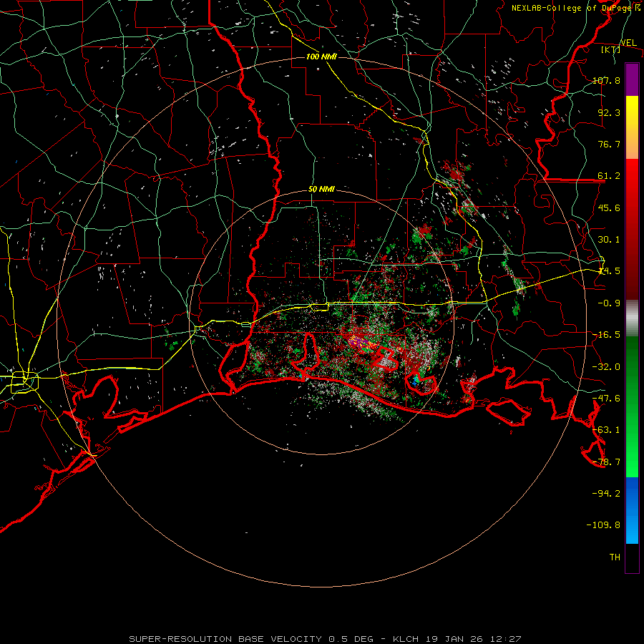
Task: Click the VEL legend title
Action: [628, 43]
